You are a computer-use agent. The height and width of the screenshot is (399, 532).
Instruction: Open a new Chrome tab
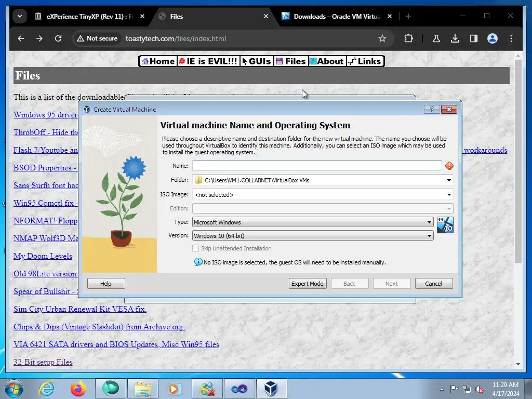click(408, 16)
